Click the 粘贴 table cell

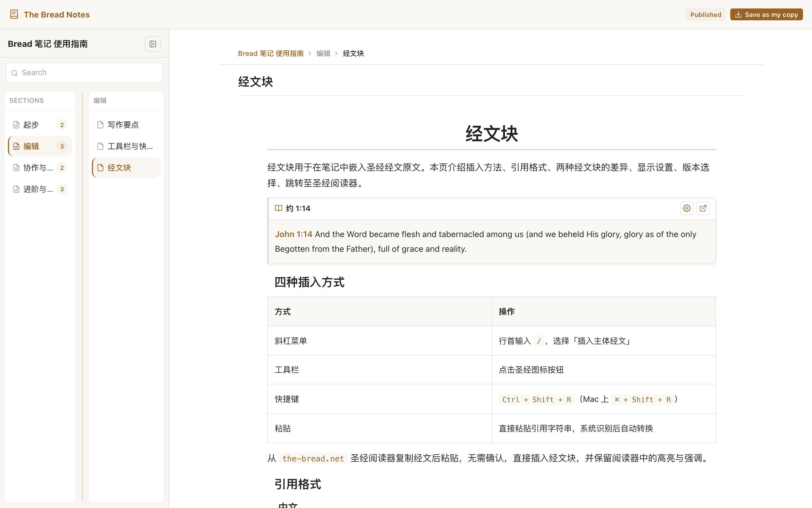[379, 428]
